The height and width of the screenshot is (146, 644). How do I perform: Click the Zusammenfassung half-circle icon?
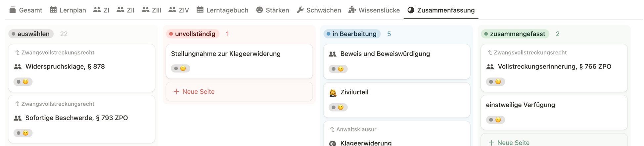[x=411, y=10]
